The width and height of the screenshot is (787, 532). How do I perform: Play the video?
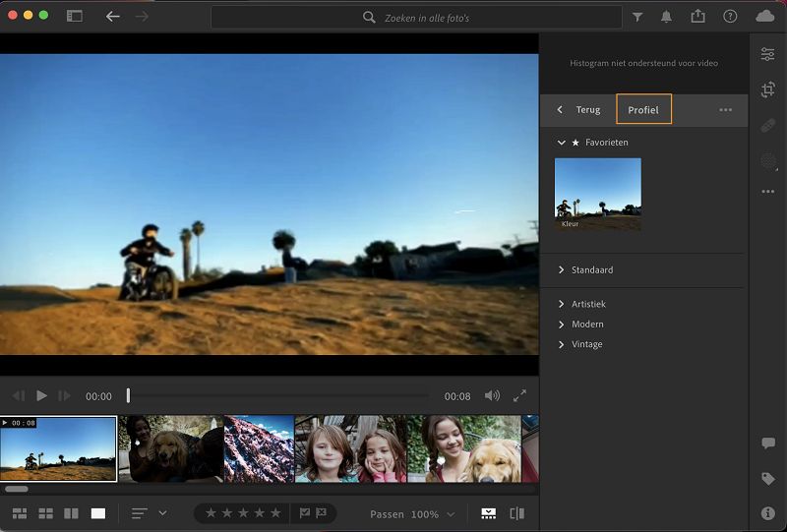[x=41, y=395]
